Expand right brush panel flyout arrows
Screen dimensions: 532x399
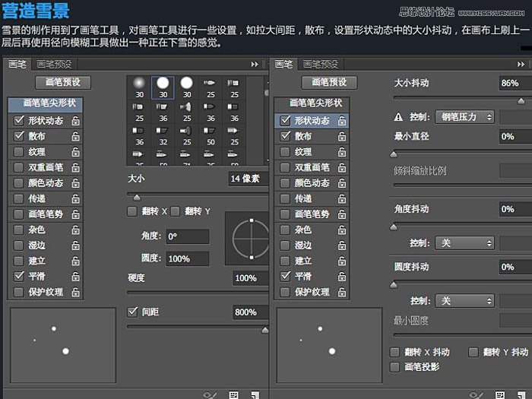pyautogui.click(x=521, y=64)
